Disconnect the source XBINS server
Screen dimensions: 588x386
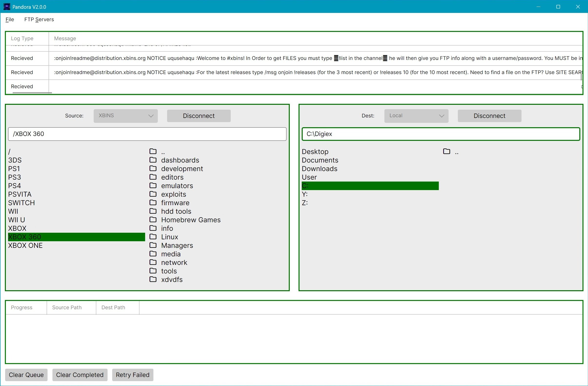[199, 116]
